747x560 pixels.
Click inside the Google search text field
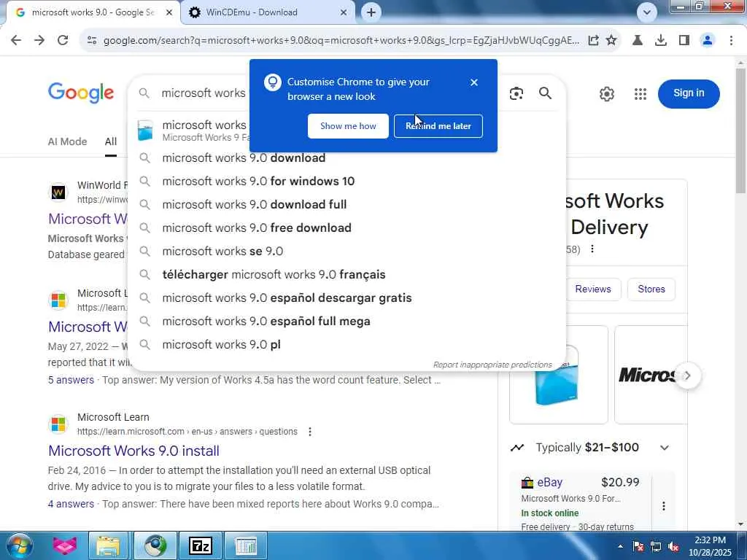[204, 93]
